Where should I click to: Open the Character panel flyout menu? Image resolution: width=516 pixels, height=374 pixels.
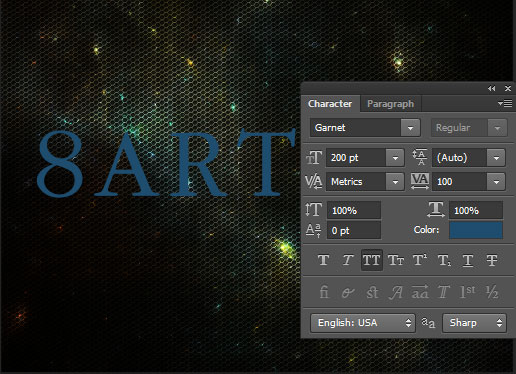pyautogui.click(x=505, y=104)
